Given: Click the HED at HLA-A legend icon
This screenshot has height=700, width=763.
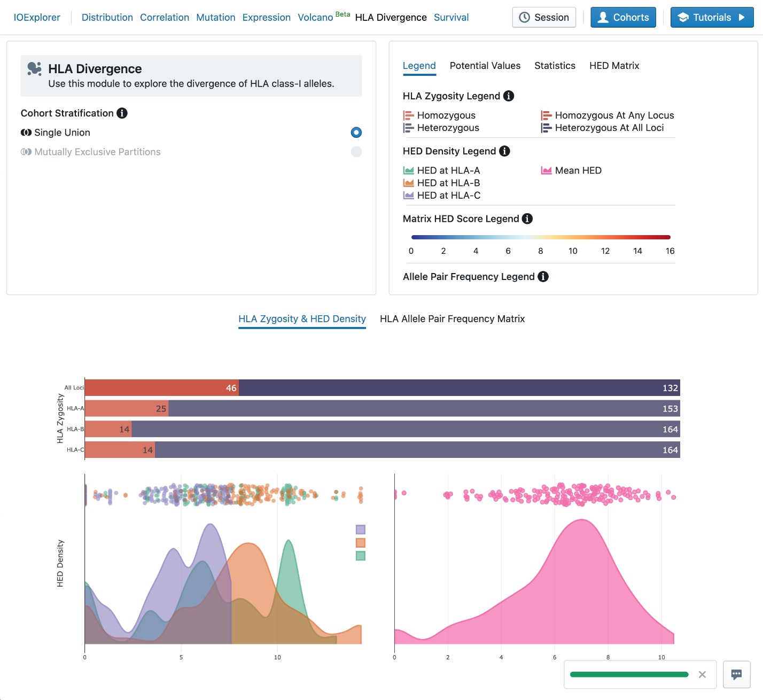Looking at the screenshot, I should pyautogui.click(x=409, y=170).
